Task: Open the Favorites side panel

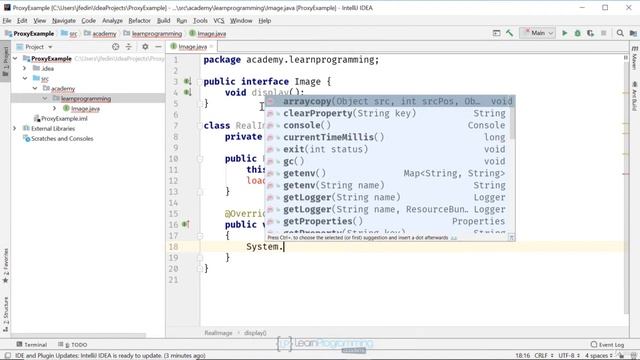Action: 5,266
